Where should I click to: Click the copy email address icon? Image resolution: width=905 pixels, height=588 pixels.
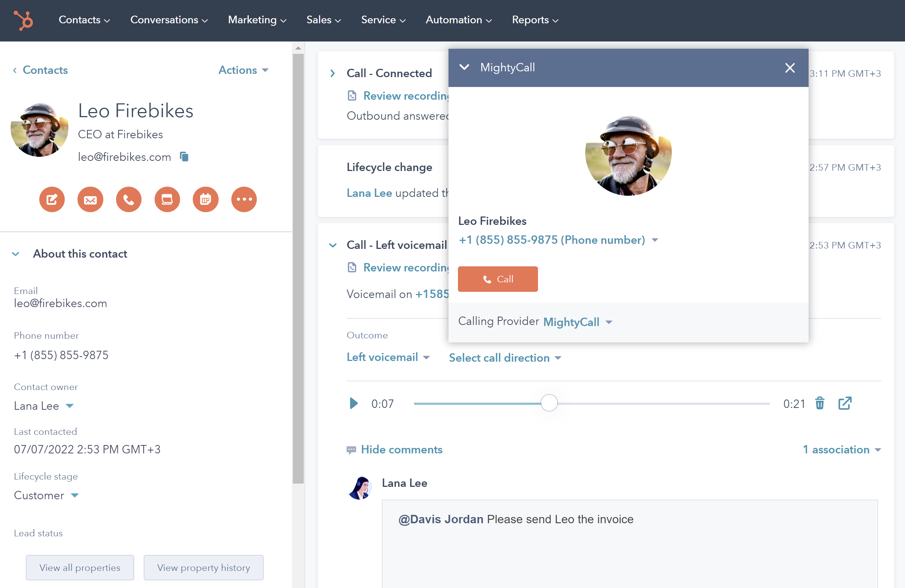tap(185, 156)
